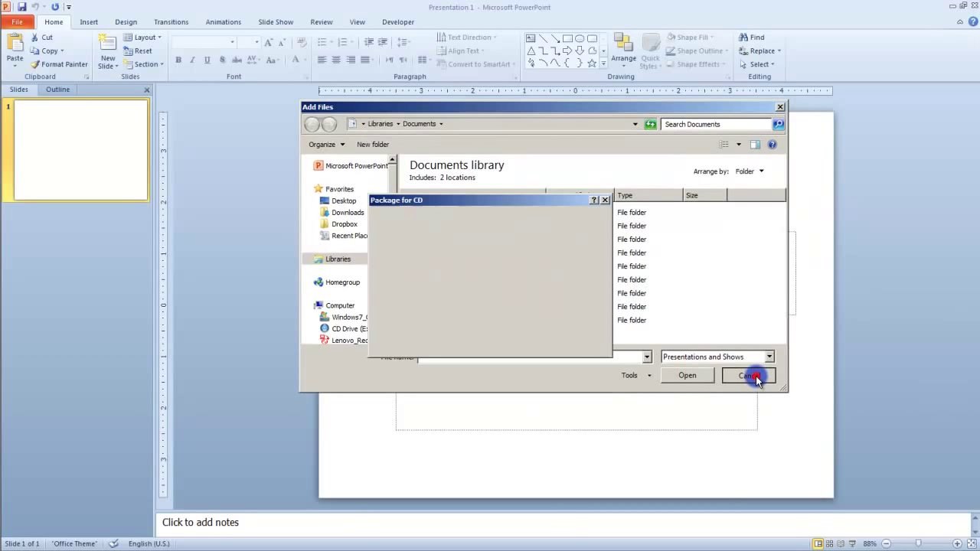Select slide 1 thumbnail in Slides pane
The width and height of the screenshot is (980, 551).
click(x=80, y=150)
